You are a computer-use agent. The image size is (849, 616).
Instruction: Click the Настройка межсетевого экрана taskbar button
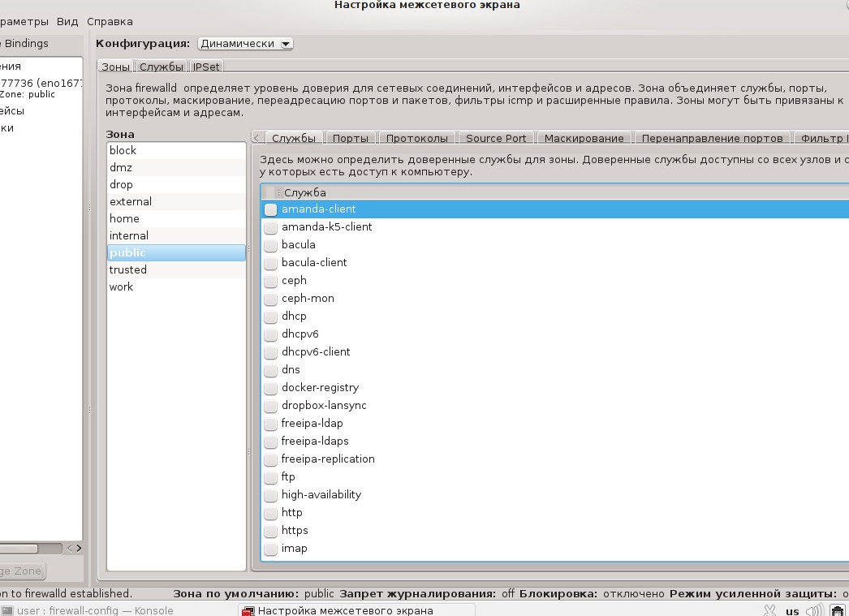[x=357, y=610]
